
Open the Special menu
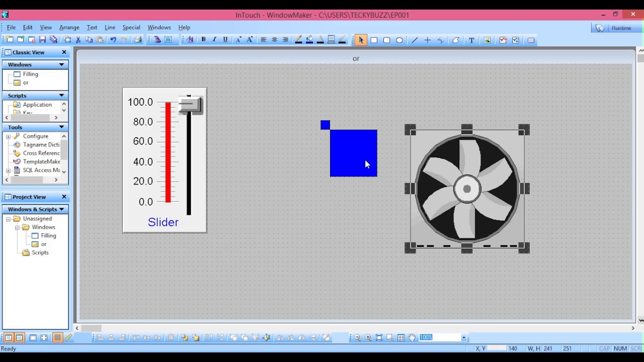click(x=131, y=28)
